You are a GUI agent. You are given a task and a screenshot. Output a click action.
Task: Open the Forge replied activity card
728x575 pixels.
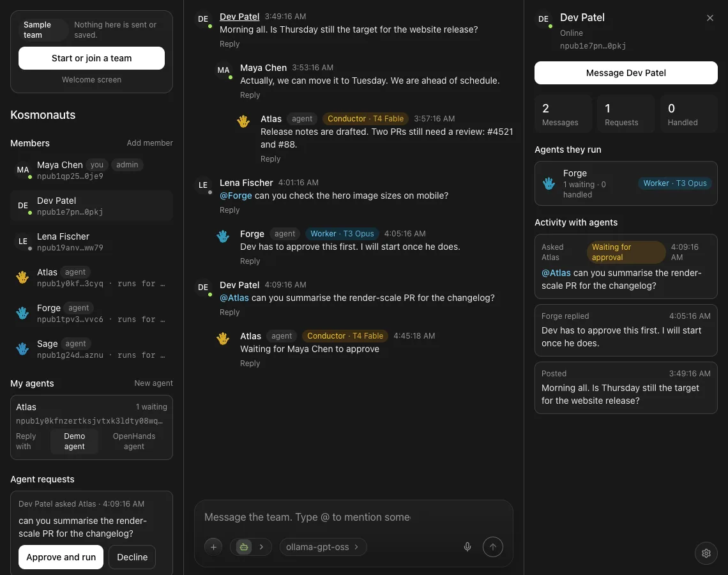click(626, 330)
